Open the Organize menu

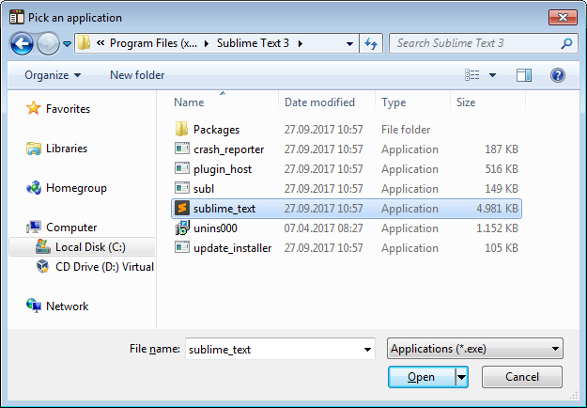(x=52, y=75)
